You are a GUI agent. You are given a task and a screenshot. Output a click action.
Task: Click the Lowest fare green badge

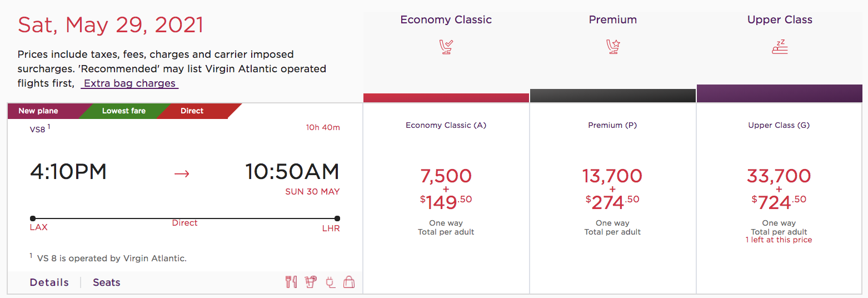click(x=124, y=111)
